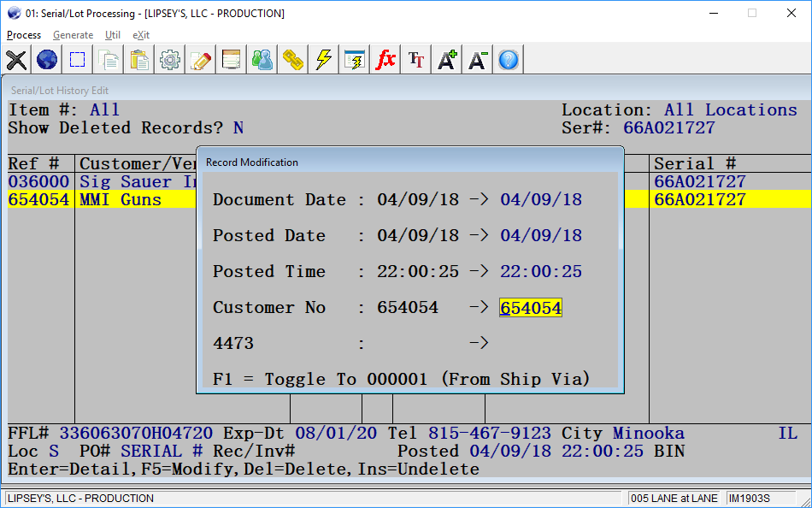Image resolution: width=812 pixels, height=508 pixels.
Task: Click the yellow chain link icon
Action: pos(293,60)
